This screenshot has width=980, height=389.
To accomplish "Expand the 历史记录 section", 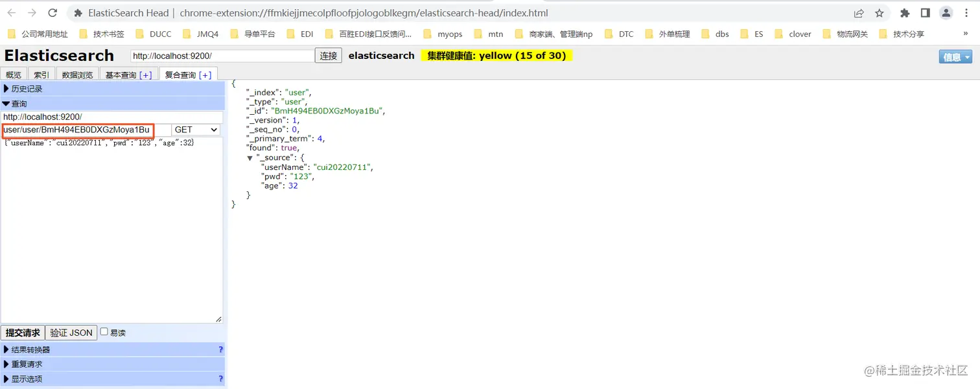I will (113, 89).
